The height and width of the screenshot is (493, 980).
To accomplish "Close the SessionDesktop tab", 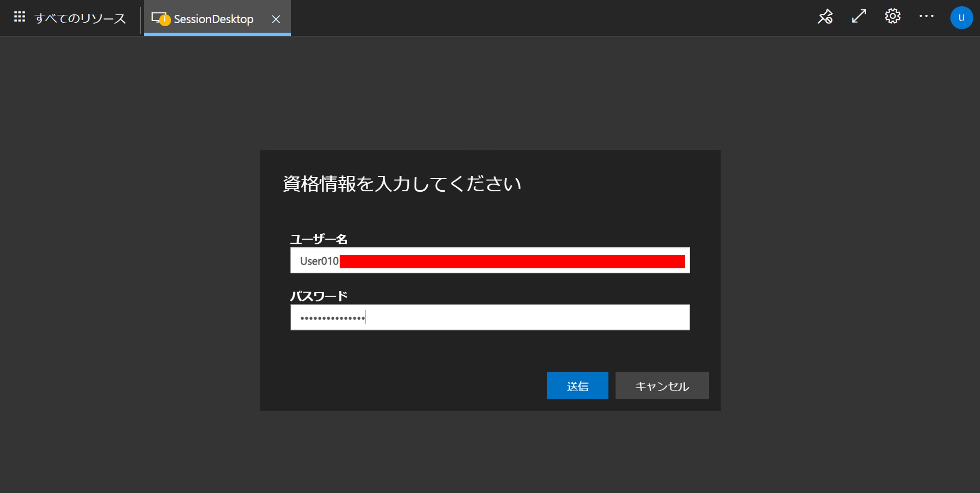I will point(276,19).
